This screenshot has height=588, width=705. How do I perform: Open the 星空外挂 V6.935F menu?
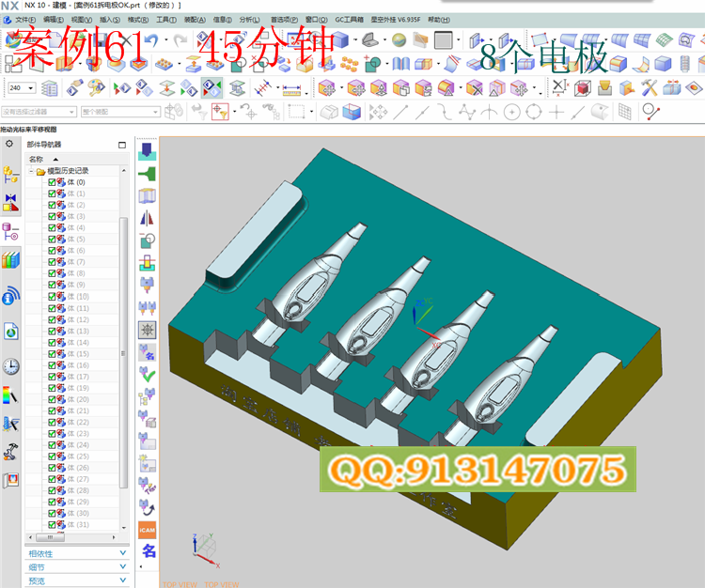396,20
